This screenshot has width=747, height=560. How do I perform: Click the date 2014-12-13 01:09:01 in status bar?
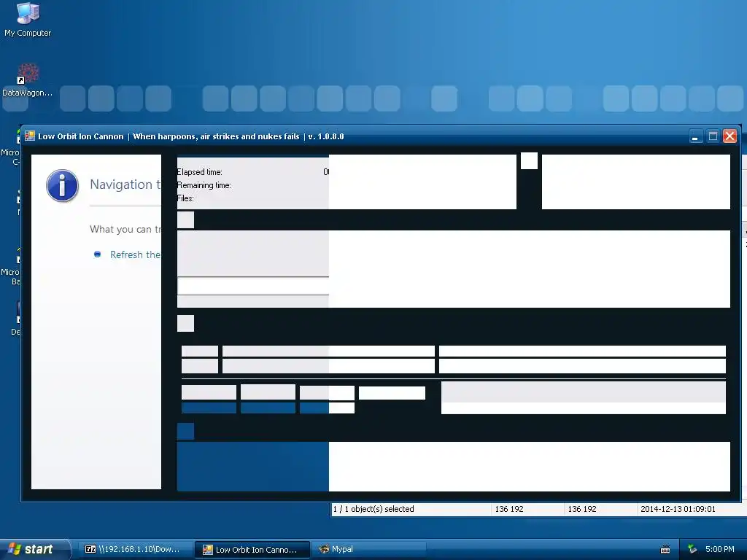pos(678,509)
